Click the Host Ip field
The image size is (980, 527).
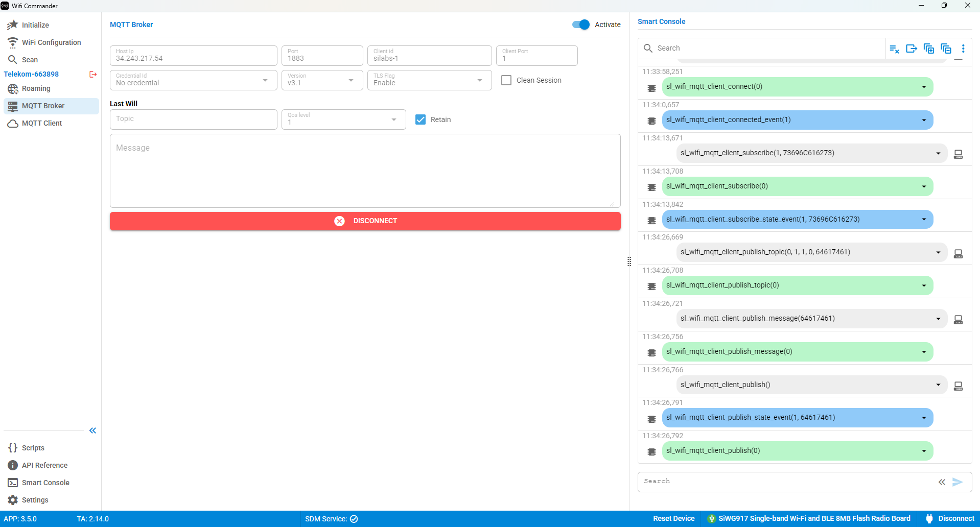click(194, 56)
